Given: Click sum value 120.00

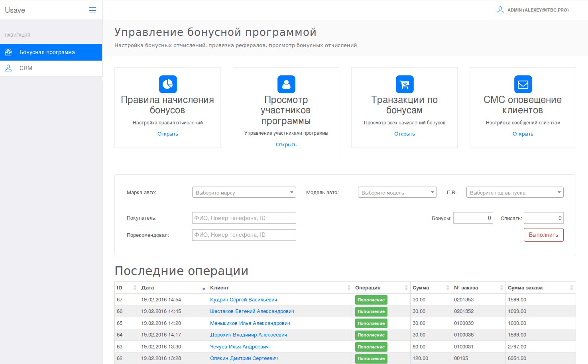Looking at the screenshot, I should (420, 358).
